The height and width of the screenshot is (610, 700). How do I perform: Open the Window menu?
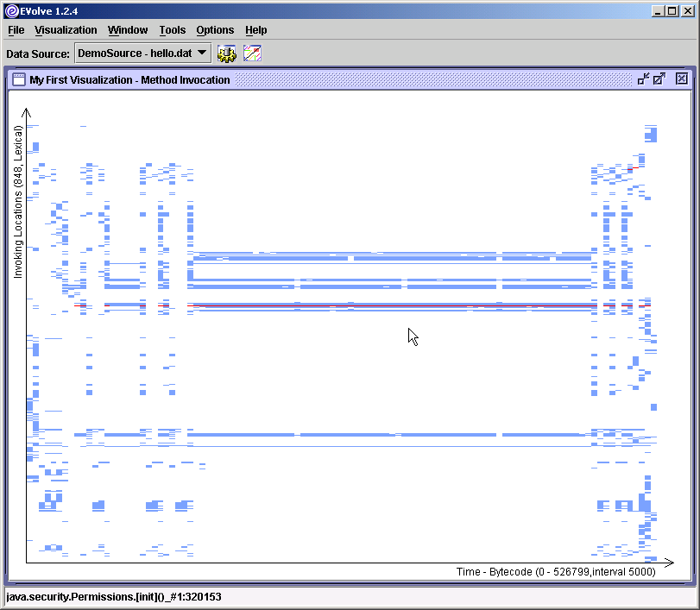coord(128,30)
